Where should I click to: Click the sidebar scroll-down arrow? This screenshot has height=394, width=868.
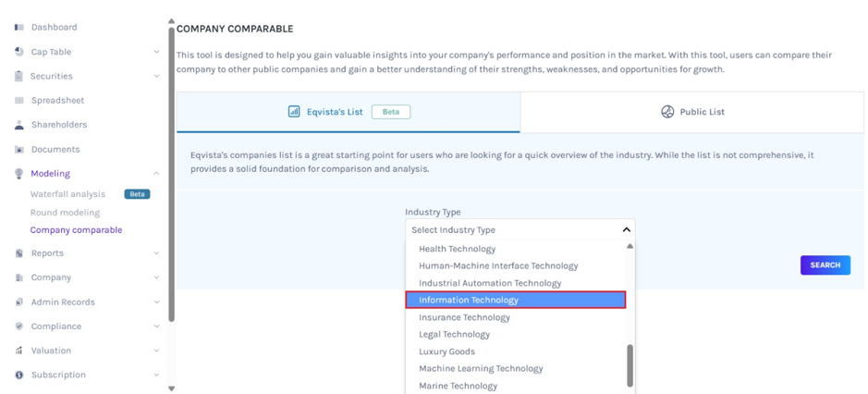coord(172,388)
